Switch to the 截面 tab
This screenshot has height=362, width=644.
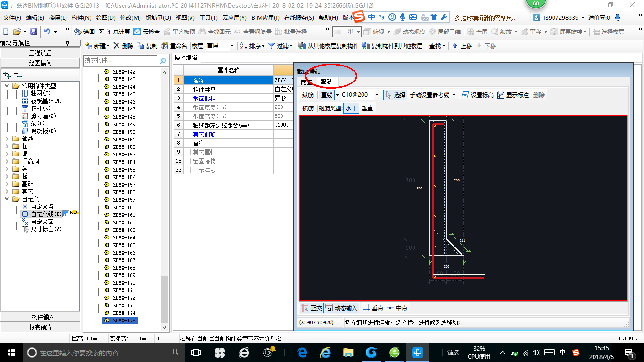pyautogui.click(x=306, y=82)
